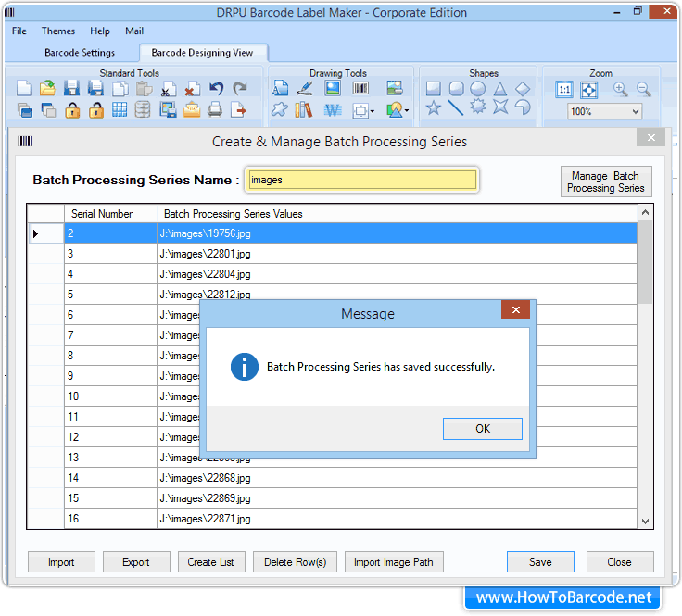Open the shapes picture tool dropdown arrow
This screenshot has width=682, height=616.
click(407, 110)
